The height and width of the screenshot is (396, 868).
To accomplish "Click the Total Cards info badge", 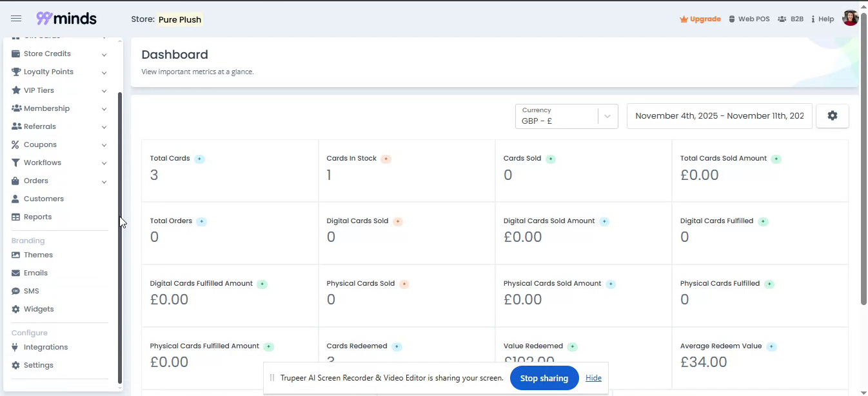I will [199, 159].
